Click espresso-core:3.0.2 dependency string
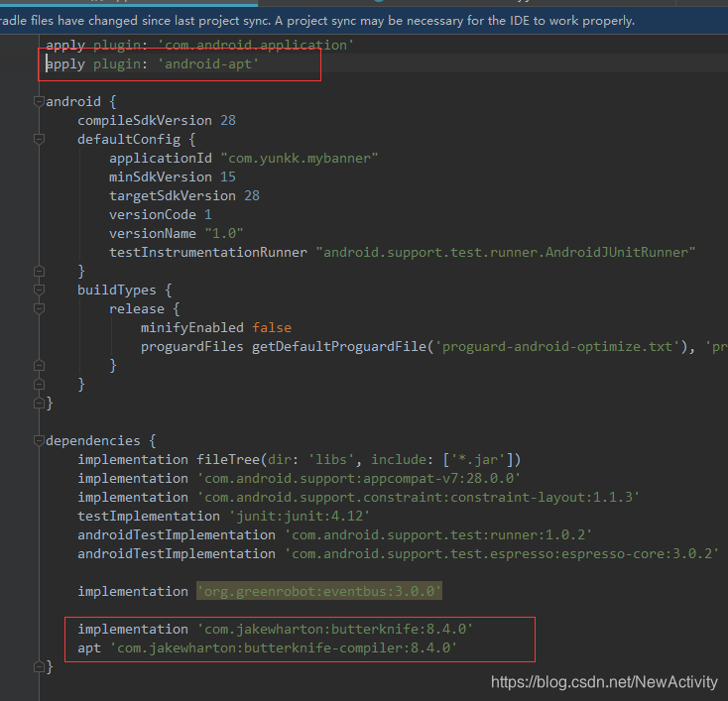Image resolution: width=728 pixels, height=701 pixels. 502,554
